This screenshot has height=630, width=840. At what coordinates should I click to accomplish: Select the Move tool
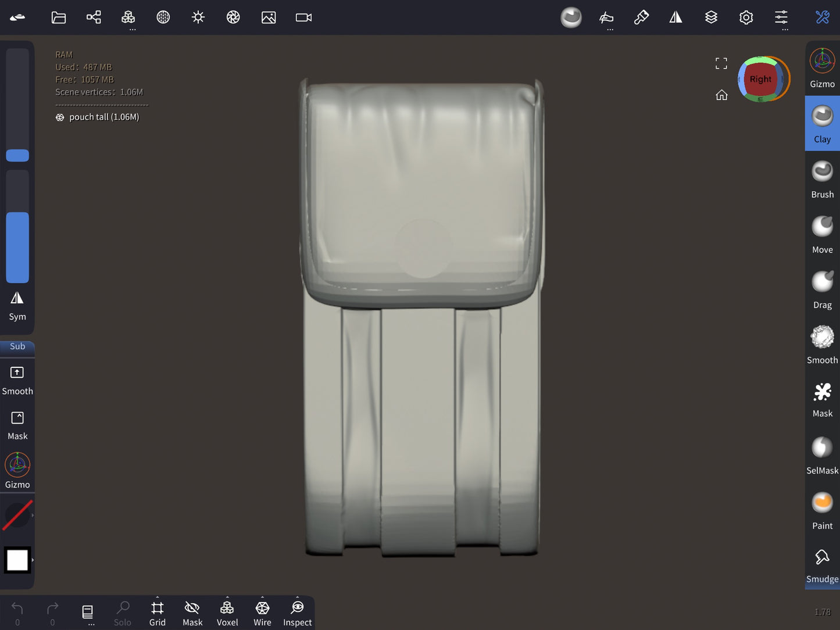click(823, 235)
